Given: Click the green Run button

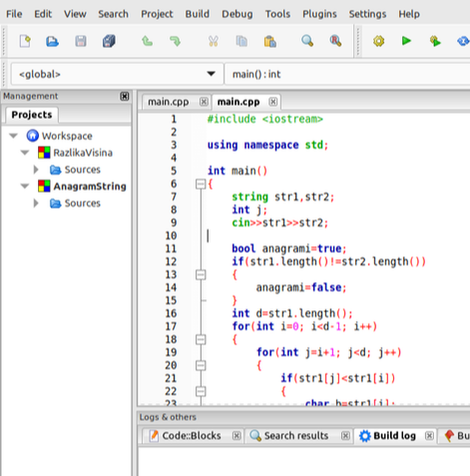Looking at the screenshot, I should (406, 41).
